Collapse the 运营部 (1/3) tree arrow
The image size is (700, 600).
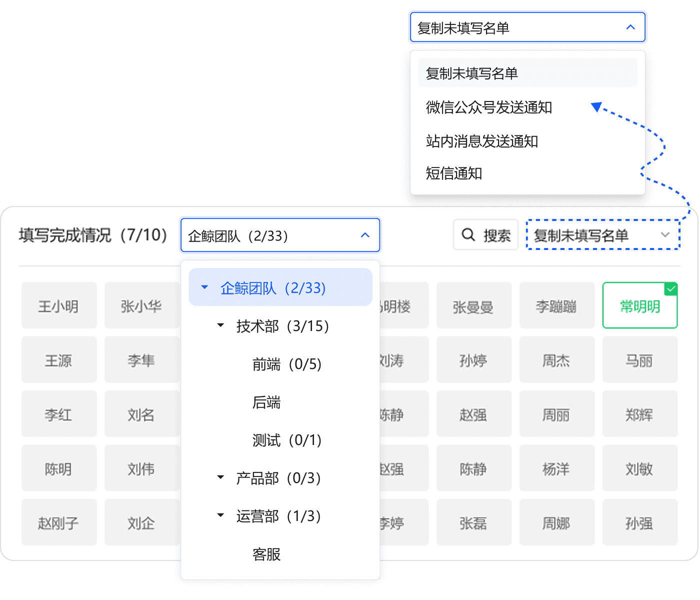pyautogui.click(x=220, y=515)
